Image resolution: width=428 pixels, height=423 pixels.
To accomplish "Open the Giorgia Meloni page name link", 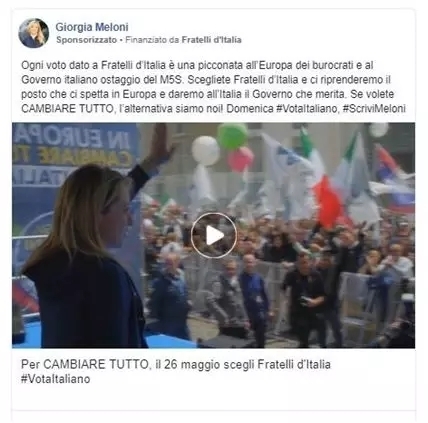I will pyautogui.click(x=92, y=27).
